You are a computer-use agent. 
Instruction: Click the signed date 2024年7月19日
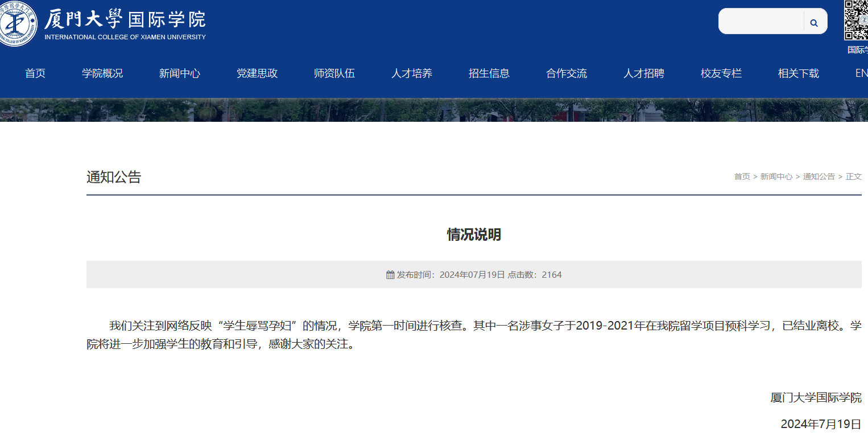point(821,424)
